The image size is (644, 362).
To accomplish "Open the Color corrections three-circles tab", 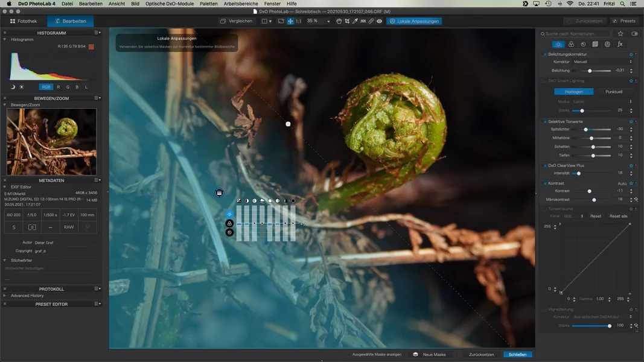I will tap(571, 44).
